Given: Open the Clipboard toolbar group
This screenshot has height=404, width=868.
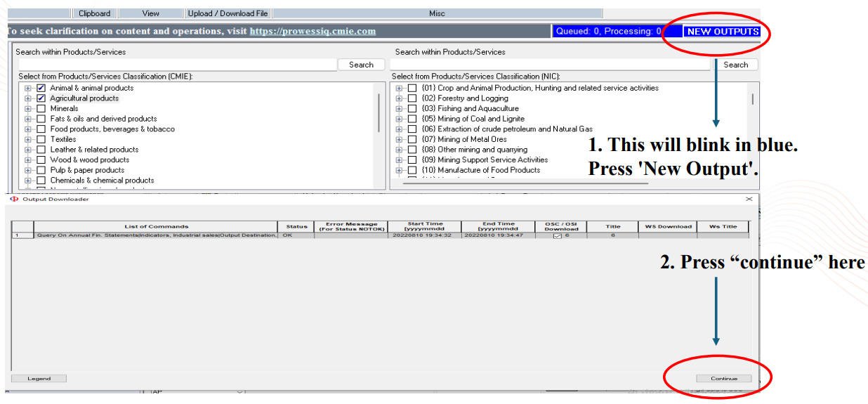Looking at the screenshot, I should point(94,13).
